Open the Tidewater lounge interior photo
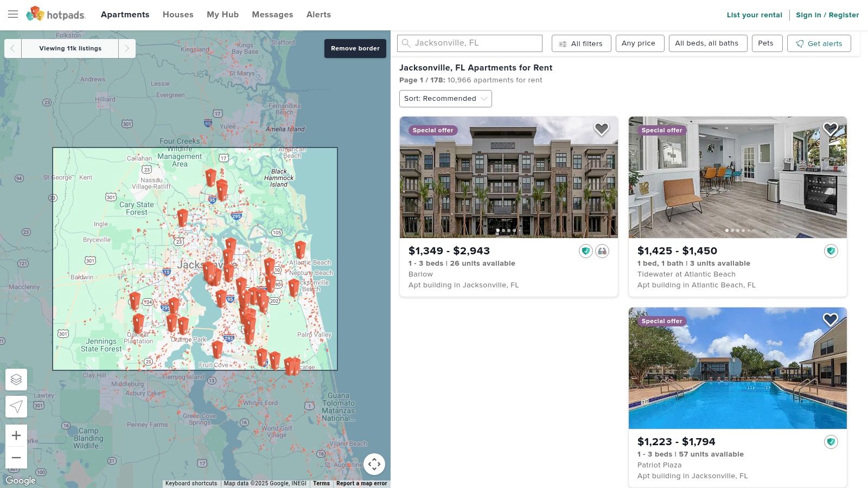868x488 pixels. point(738,177)
